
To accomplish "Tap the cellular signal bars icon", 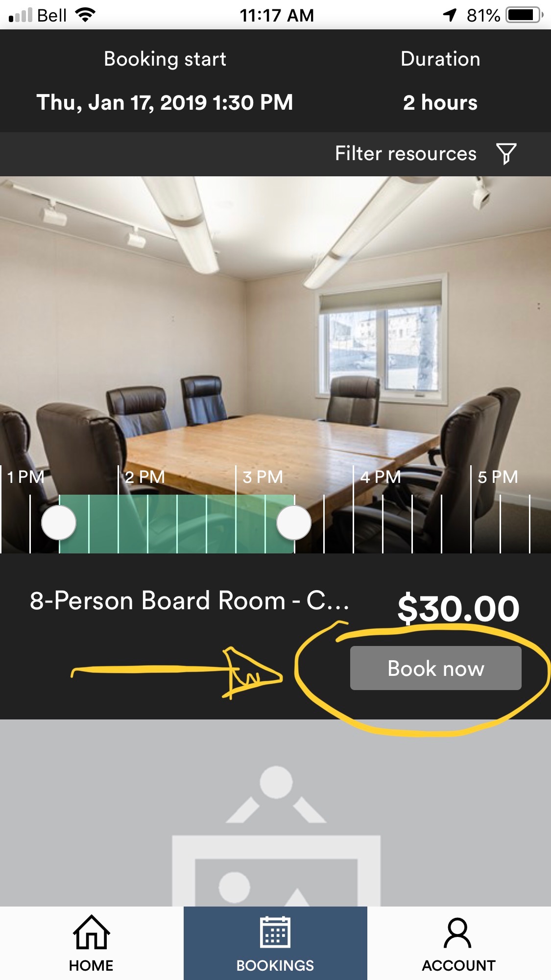I will [21, 16].
